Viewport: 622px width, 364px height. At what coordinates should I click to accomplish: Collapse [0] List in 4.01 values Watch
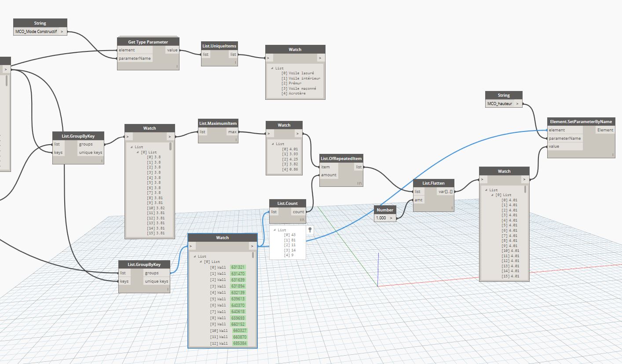[x=492, y=195]
